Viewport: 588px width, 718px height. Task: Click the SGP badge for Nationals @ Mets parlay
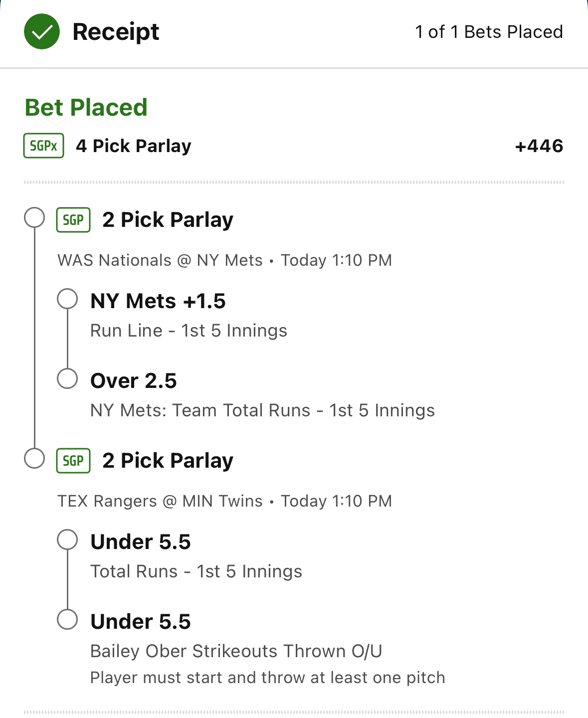coord(73,220)
